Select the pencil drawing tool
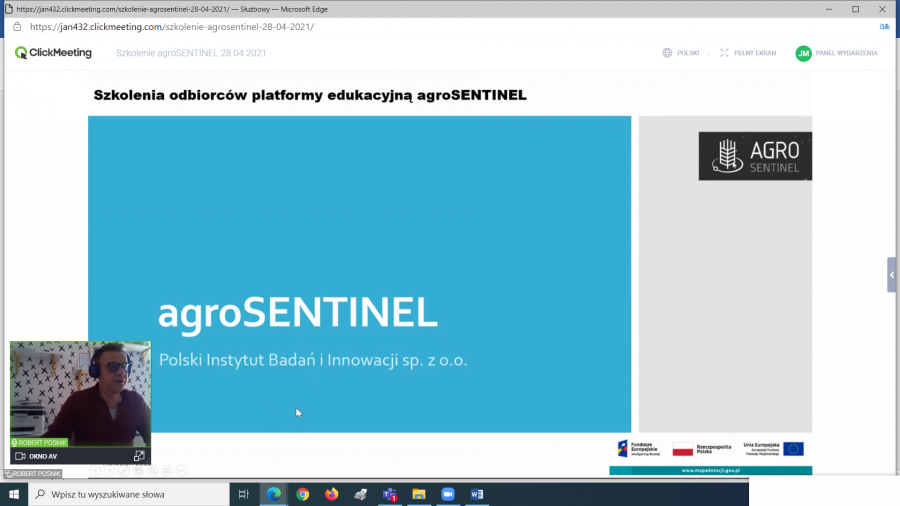The image size is (900, 506). tap(124, 470)
